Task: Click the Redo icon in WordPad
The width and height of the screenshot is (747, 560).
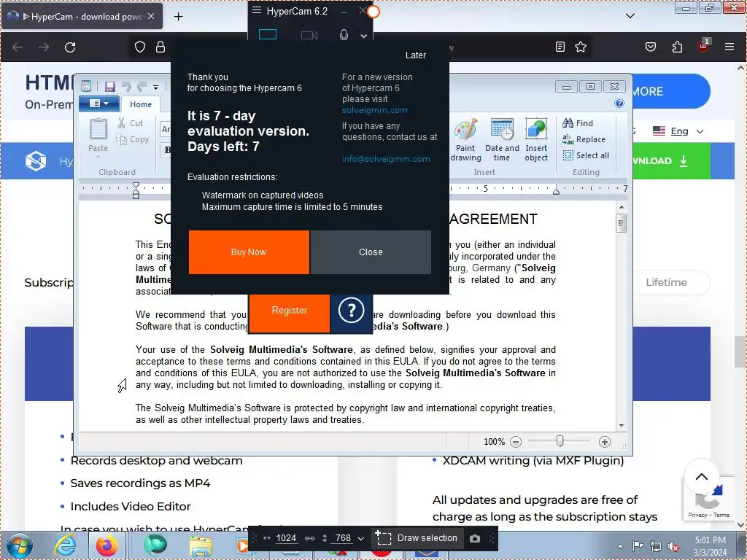Action: (142, 86)
